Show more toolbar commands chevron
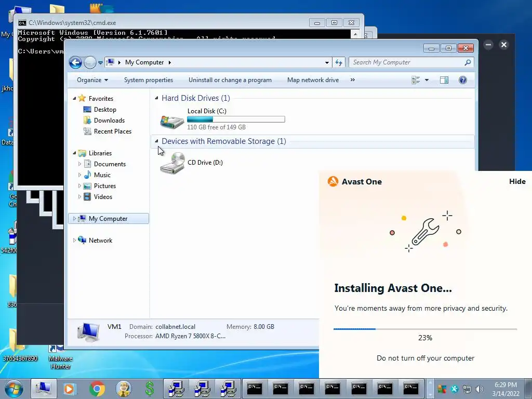 coord(353,79)
